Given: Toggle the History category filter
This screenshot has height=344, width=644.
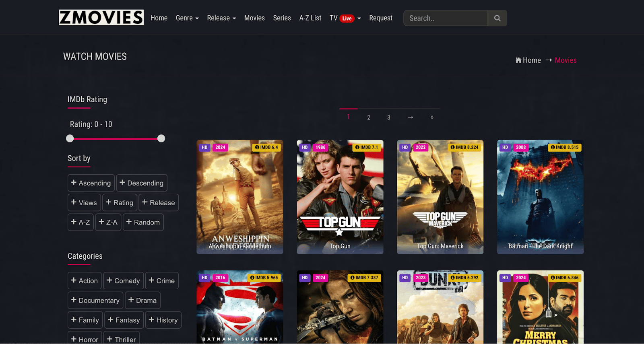Looking at the screenshot, I should pos(163,320).
